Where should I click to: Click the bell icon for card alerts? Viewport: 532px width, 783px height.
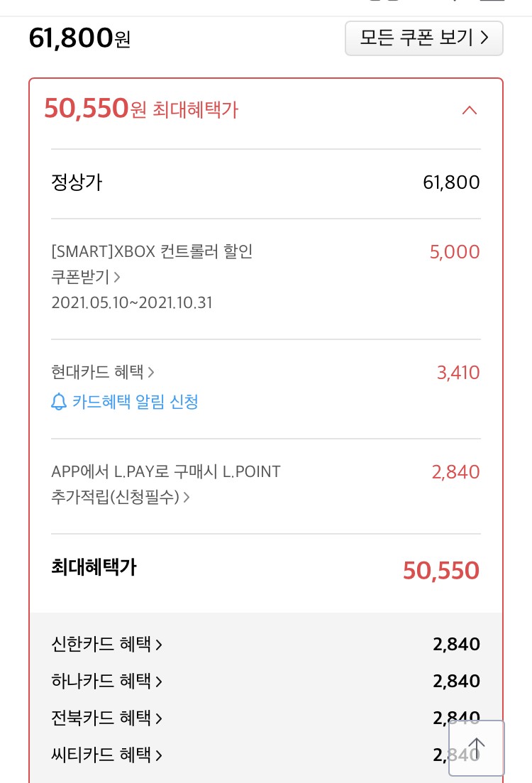pos(59,402)
